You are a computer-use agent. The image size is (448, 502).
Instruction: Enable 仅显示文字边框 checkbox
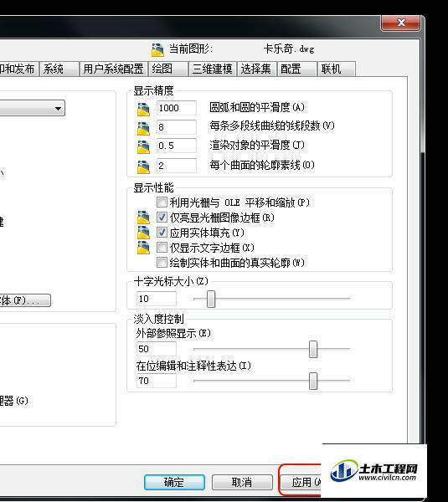[x=162, y=247]
